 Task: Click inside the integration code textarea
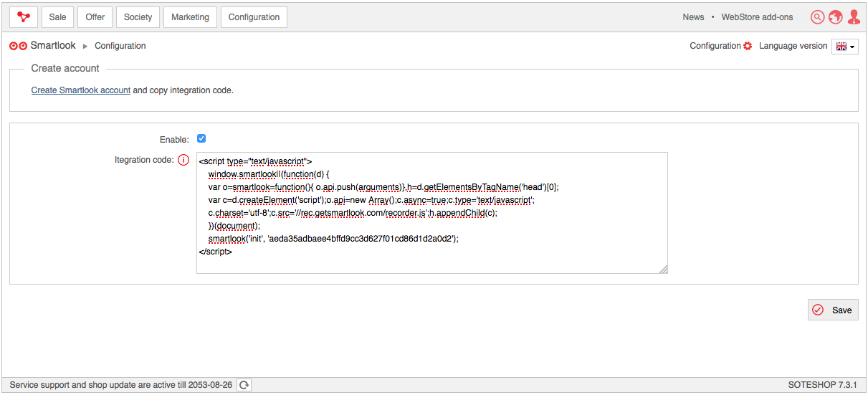coord(432,213)
